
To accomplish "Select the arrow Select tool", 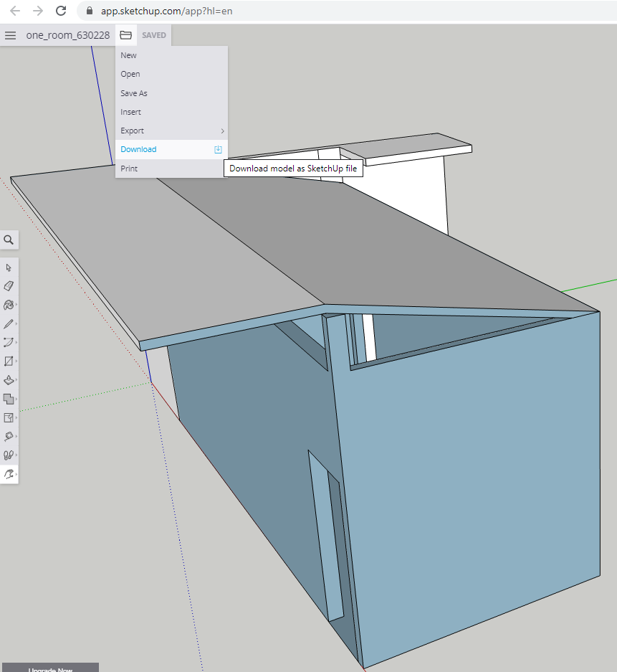I will pos(9,268).
